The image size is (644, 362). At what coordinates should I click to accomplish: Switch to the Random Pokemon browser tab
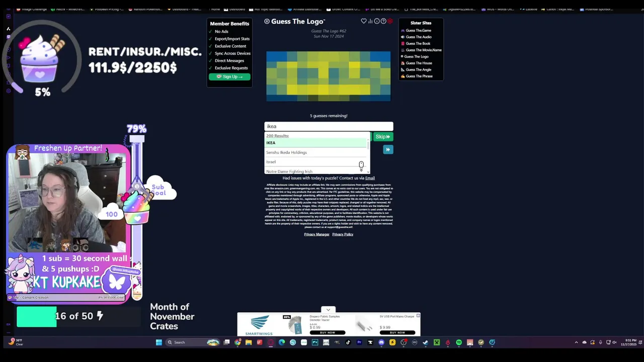tap(146, 9)
